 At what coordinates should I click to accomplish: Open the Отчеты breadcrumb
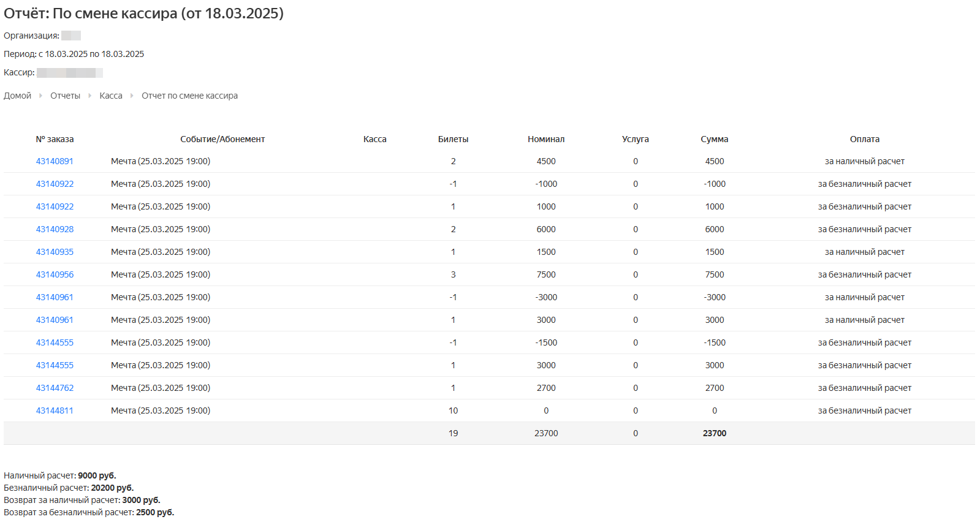65,96
